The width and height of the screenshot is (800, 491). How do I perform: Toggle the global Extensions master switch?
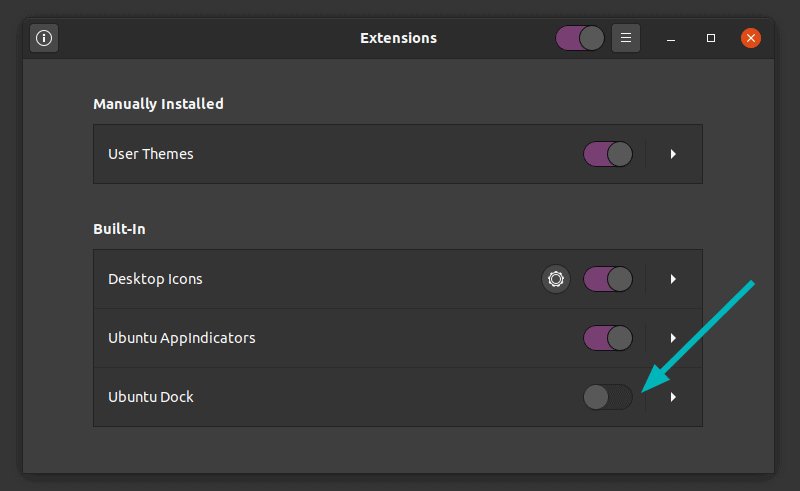click(x=580, y=39)
